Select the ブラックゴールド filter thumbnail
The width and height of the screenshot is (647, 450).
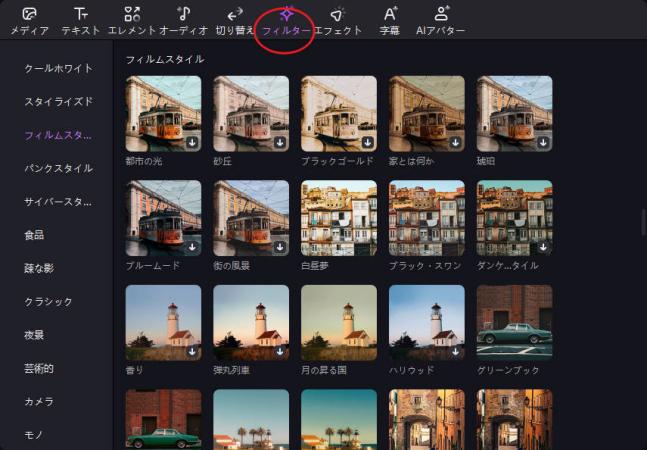coord(338,113)
